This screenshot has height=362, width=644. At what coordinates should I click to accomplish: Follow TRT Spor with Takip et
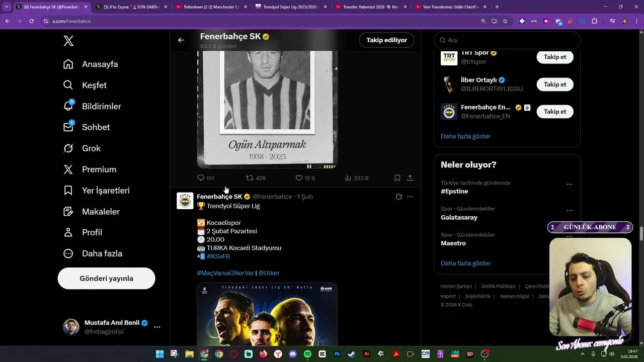555,57
